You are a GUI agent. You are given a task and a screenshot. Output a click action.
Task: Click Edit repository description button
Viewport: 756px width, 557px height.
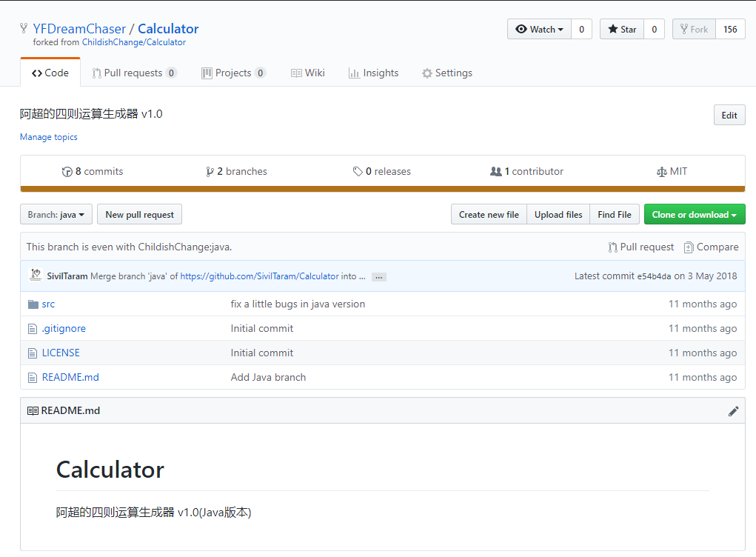coord(729,116)
